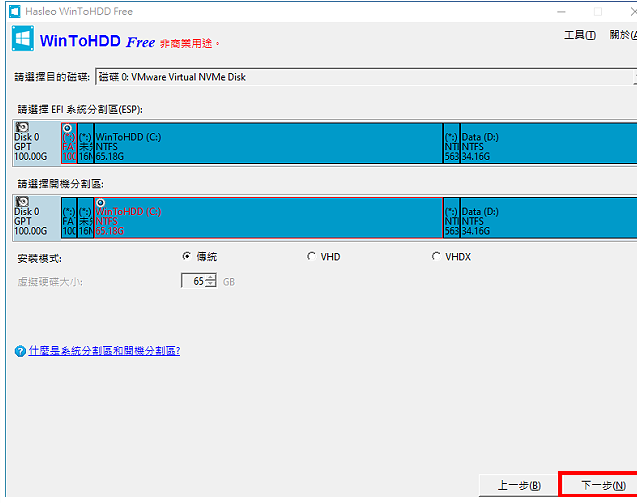Select WinToHDD (C:) partition in ESP row

(x=269, y=144)
